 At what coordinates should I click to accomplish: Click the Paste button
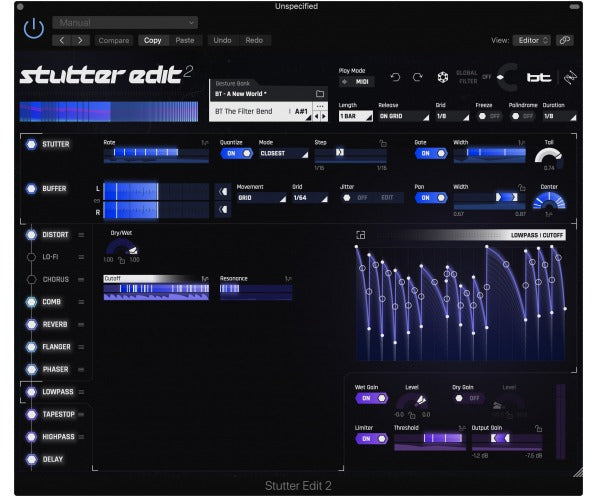pyautogui.click(x=185, y=40)
